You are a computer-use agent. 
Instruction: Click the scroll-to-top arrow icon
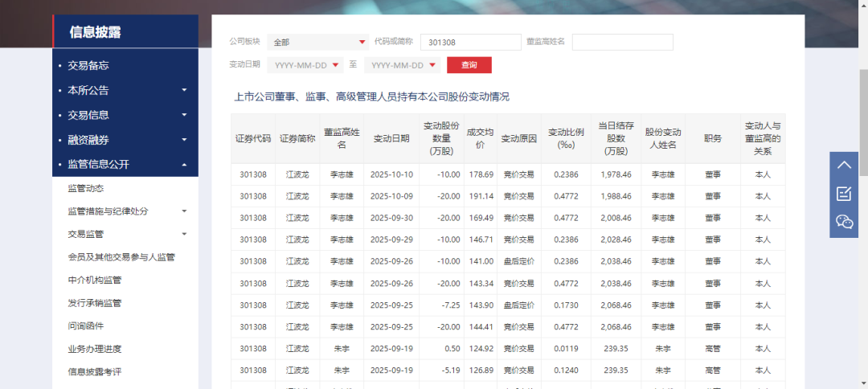point(844,166)
